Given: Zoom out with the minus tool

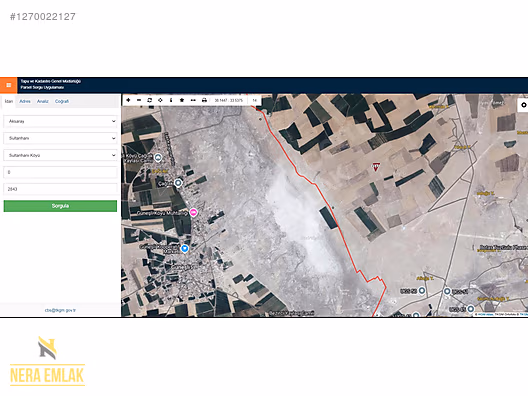Looking at the screenshot, I should 139,100.
